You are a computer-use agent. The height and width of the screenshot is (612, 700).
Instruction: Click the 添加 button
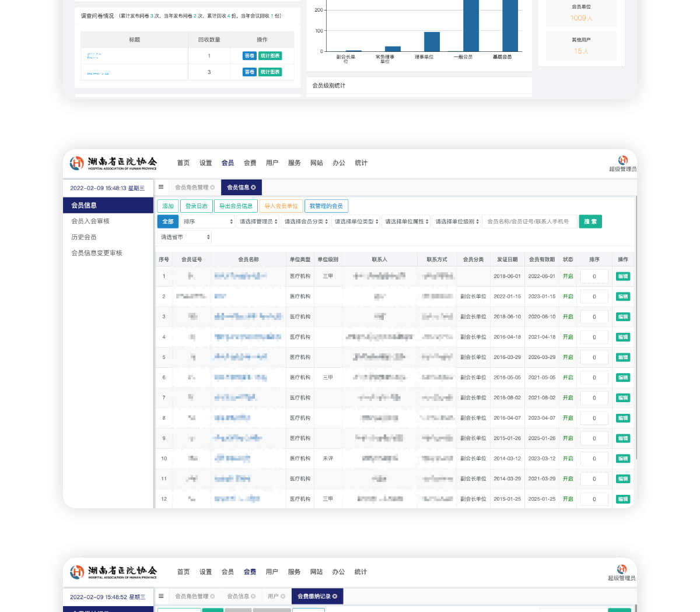pyautogui.click(x=168, y=206)
